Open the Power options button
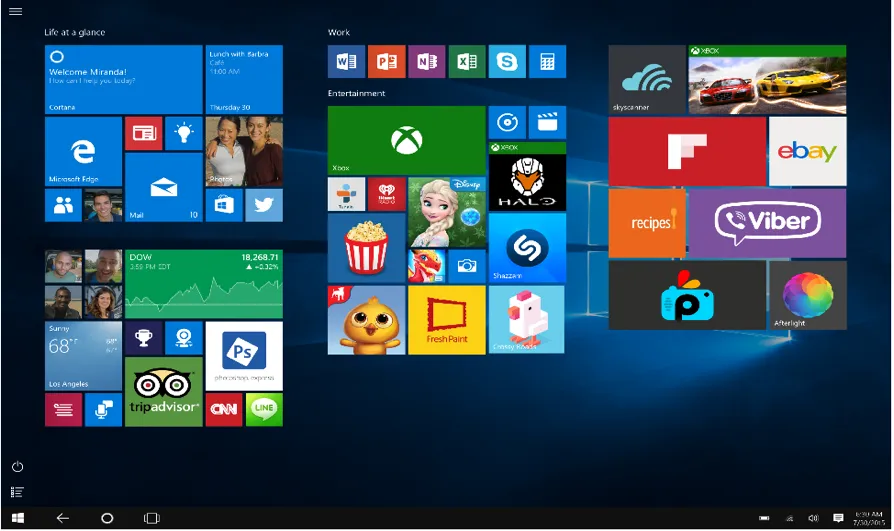The height and width of the screenshot is (531, 894). pos(18,467)
